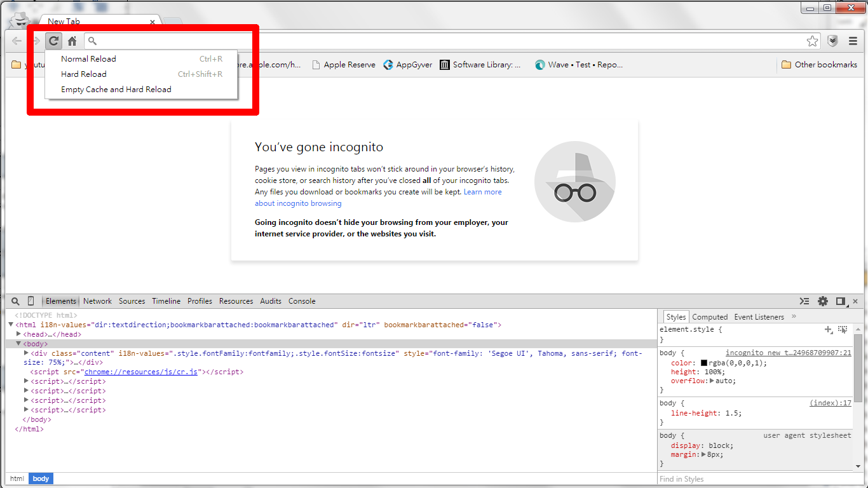
Task: Open incognito_new_t stylesheet source link
Action: coord(789,353)
